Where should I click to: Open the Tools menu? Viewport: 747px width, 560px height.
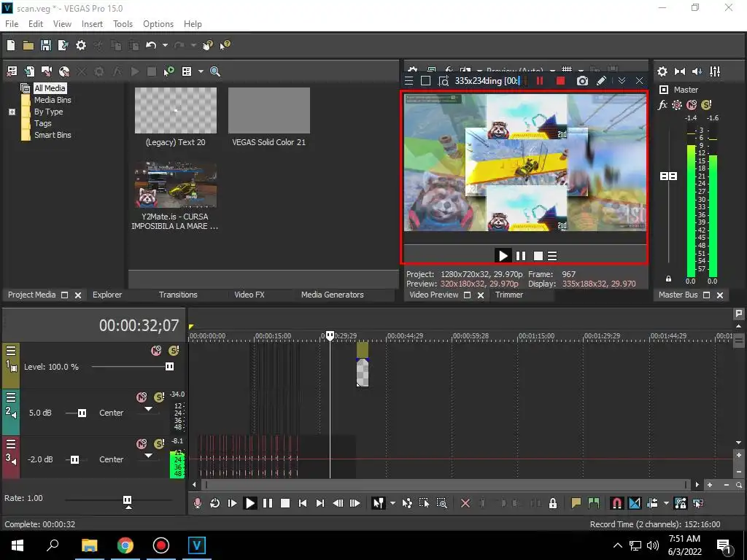coord(123,24)
